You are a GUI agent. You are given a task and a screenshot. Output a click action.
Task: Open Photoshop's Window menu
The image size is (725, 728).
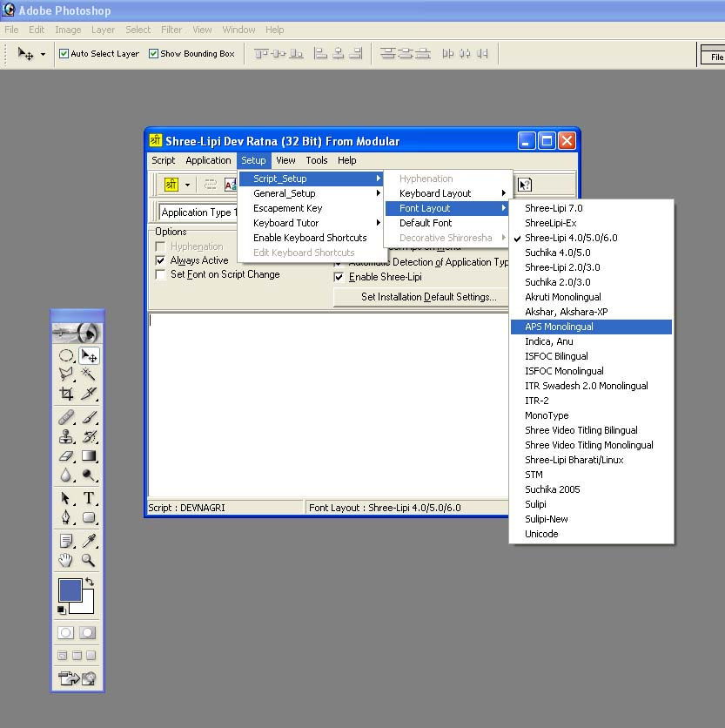[x=238, y=30]
